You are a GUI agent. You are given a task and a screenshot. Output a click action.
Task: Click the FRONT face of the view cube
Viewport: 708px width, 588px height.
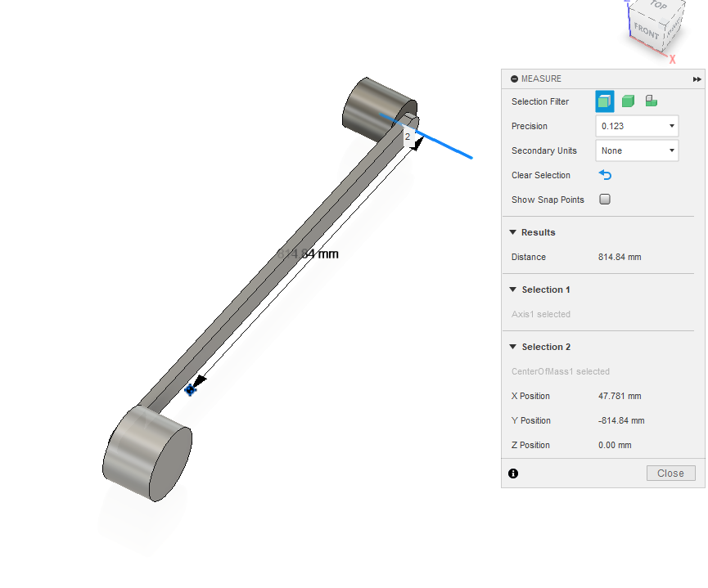coord(646,31)
